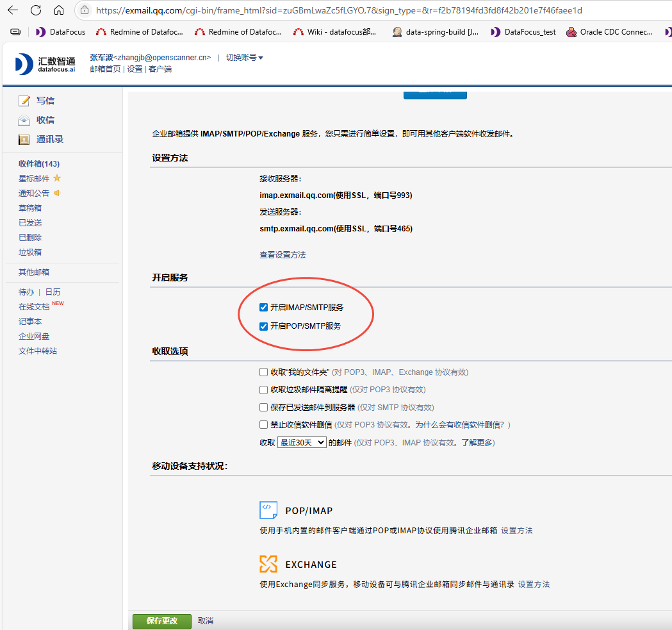672x630 pixels.
Task: Click the speaker icon beside 通知公告
Action: [57, 193]
